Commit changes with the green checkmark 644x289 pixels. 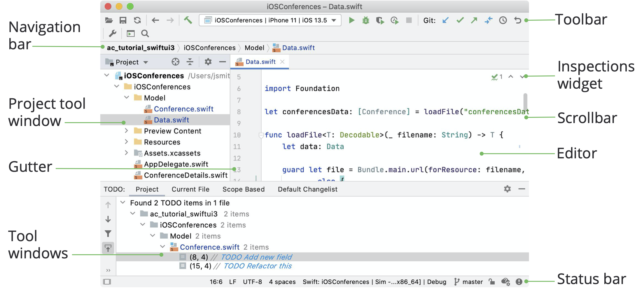click(x=460, y=20)
